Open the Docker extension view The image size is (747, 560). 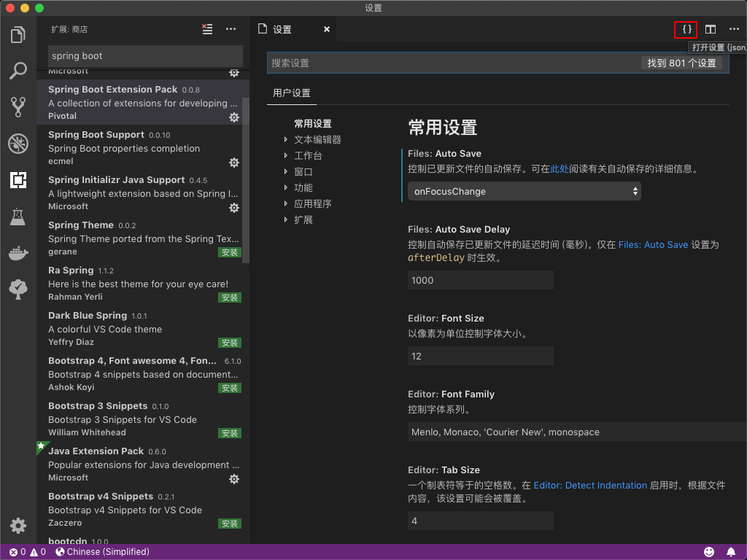coord(18,253)
